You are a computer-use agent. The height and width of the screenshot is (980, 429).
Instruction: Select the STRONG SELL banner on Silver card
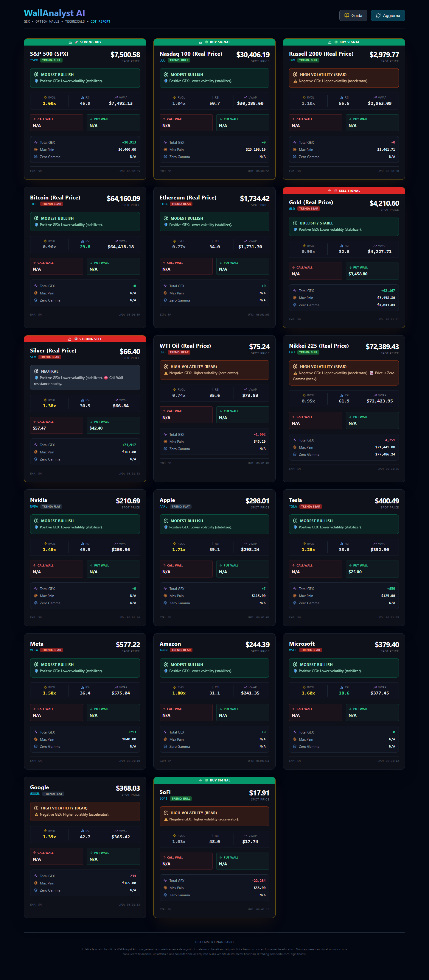tap(85, 338)
